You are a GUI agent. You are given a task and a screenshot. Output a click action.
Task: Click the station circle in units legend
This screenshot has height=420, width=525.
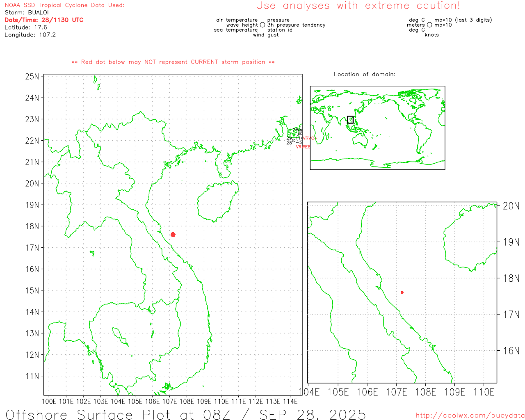(429, 25)
